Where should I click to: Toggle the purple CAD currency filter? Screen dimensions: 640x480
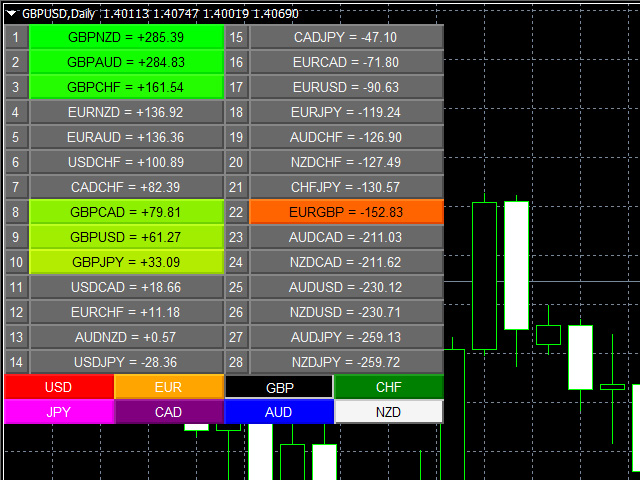click(169, 412)
